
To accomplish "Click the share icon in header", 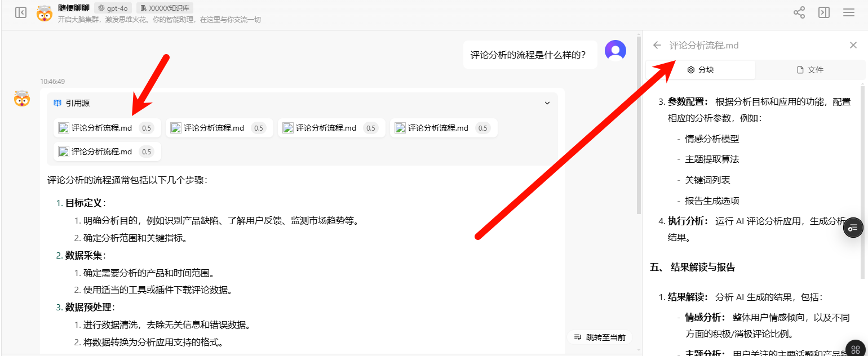I will point(799,12).
